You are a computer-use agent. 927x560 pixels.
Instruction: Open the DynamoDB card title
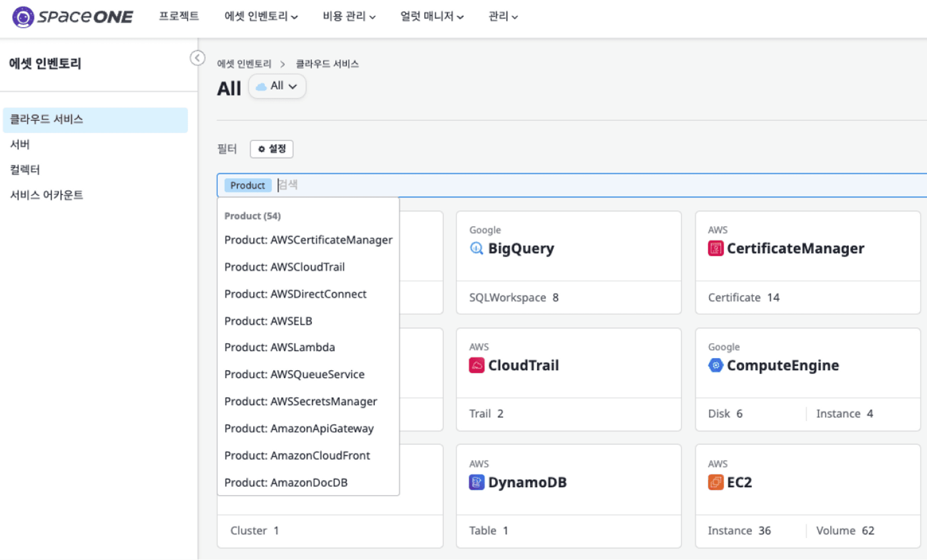[527, 482]
